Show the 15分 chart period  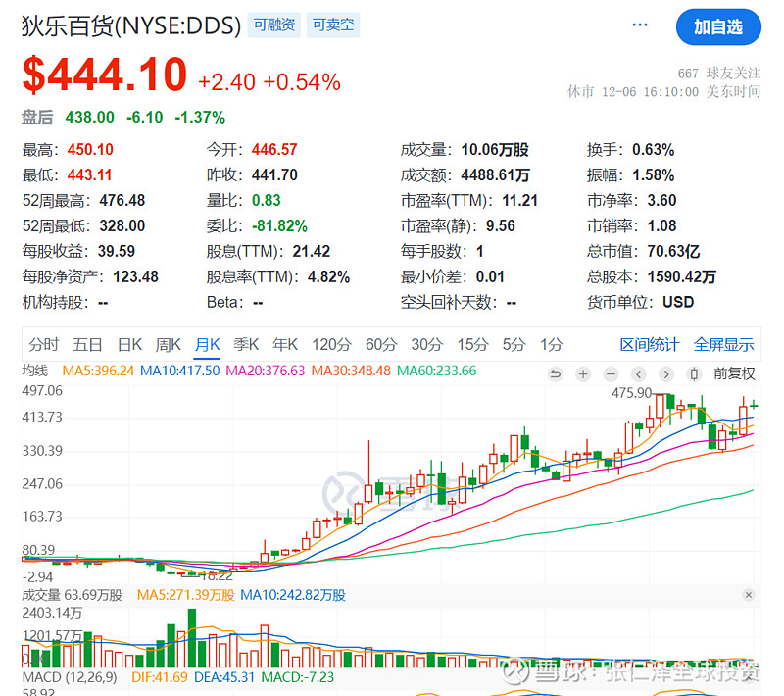472,344
